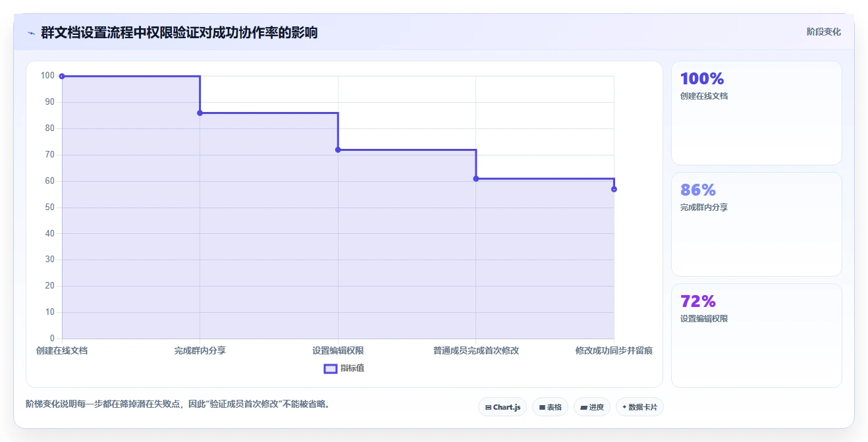Click the 阶段变化 label in header
868x442 pixels.
(824, 32)
